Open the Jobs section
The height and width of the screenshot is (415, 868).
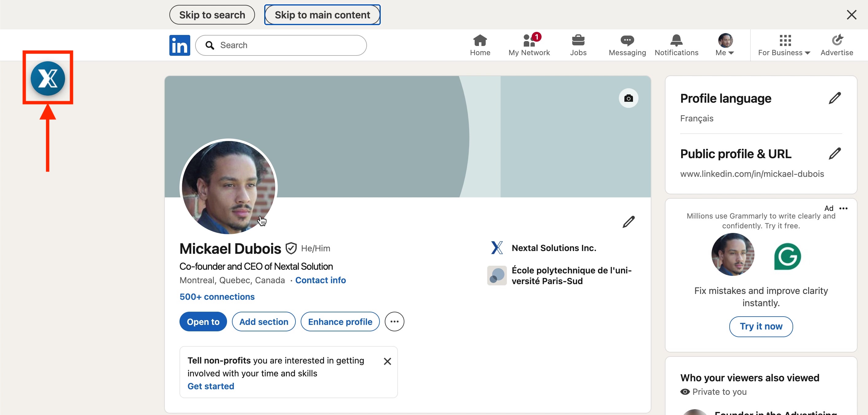pos(578,45)
